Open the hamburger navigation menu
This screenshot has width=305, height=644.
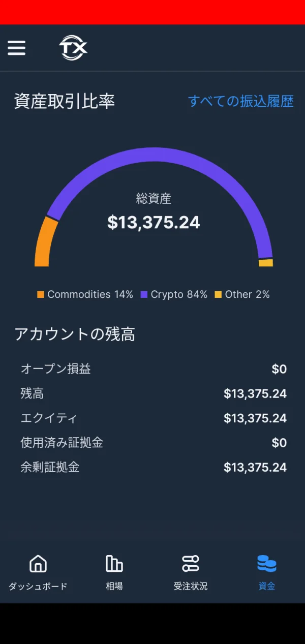(16, 48)
